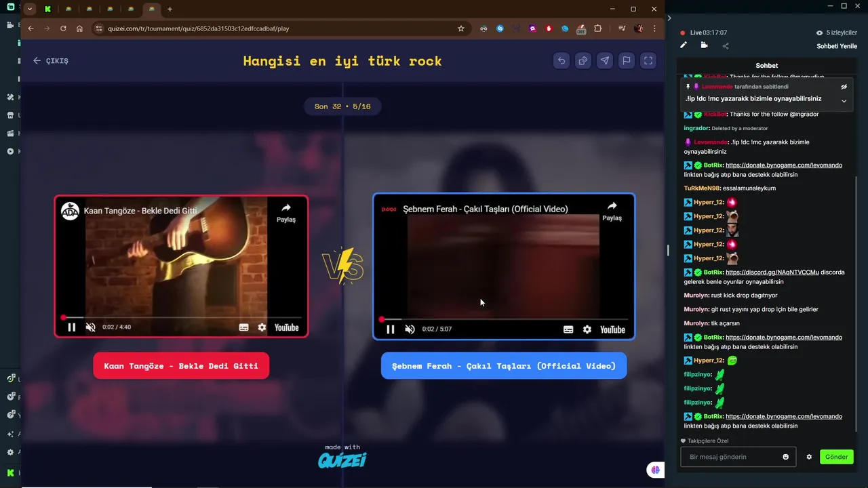This screenshot has width=868, height=488.
Task: Click the undo icon in quiz toolbar
Action: click(x=561, y=60)
